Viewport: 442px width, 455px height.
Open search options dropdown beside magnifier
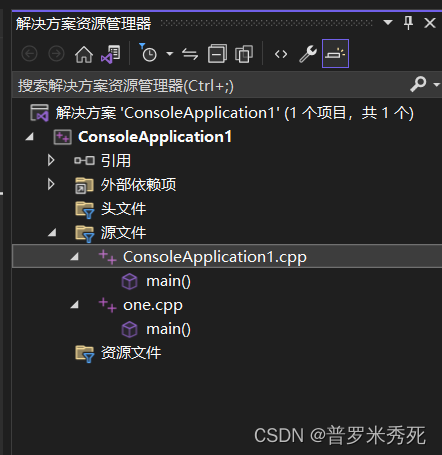coord(436,85)
